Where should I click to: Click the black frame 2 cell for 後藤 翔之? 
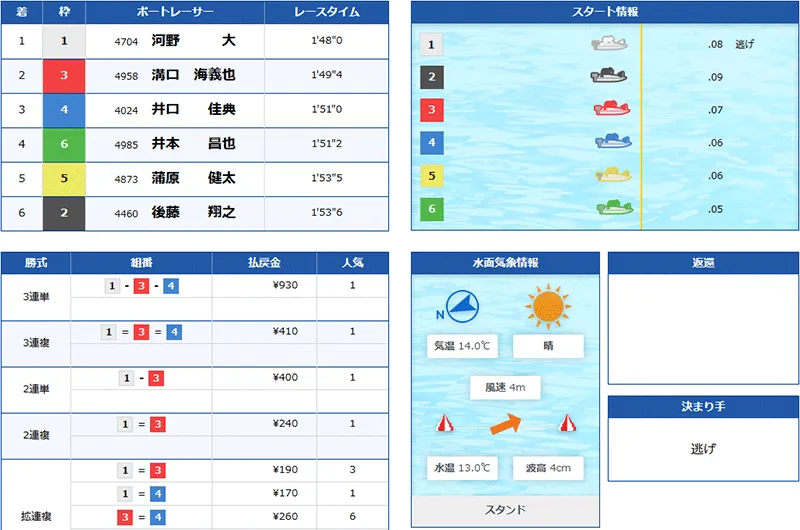(x=64, y=213)
